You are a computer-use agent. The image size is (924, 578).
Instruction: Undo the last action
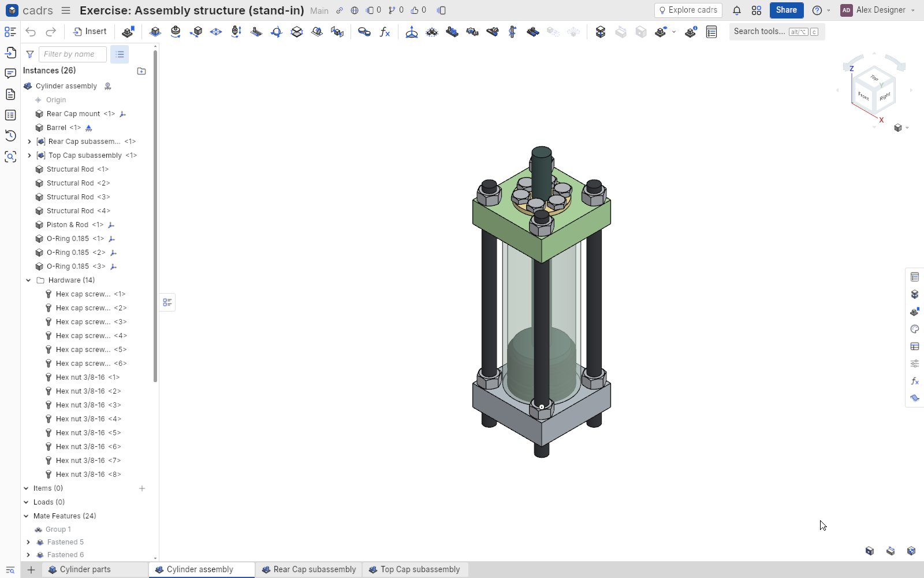click(x=31, y=32)
